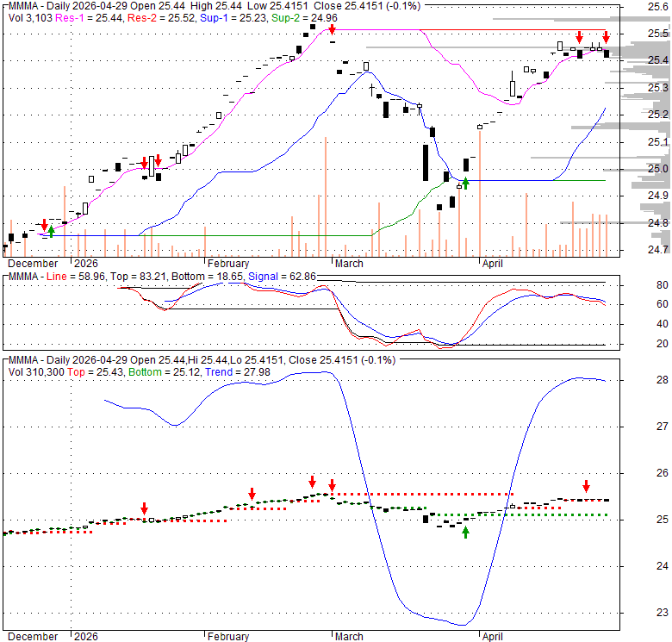
Task: Click the red arrow in mid-January on the bottom chart
Action: tap(145, 508)
